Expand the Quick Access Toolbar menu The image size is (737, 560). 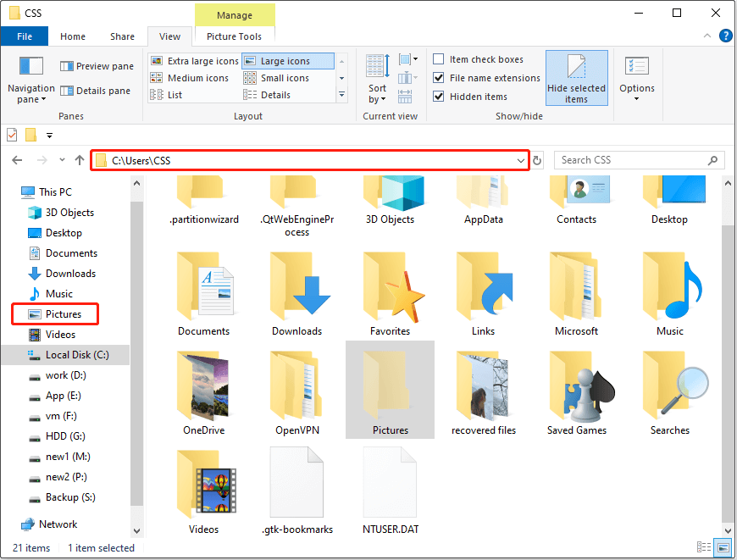tap(49, 135)
